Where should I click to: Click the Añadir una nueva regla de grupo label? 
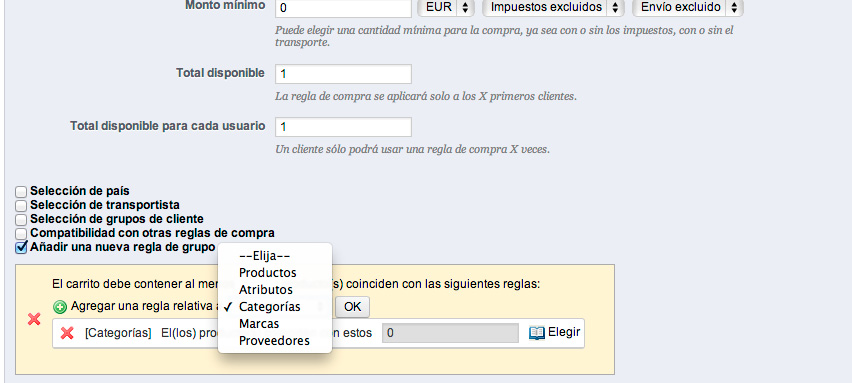(x=123, y=247)
